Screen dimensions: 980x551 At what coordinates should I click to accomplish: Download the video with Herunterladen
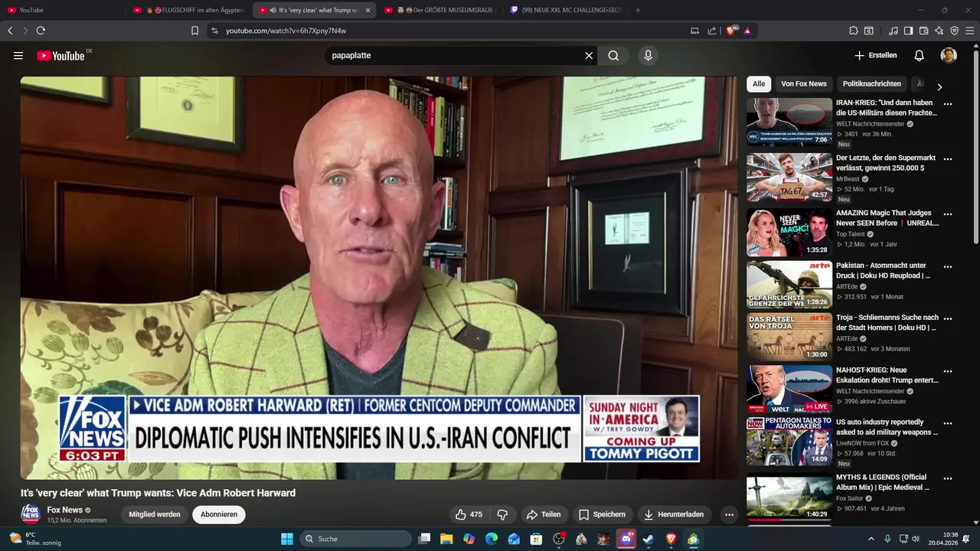pyautogui.click(x=674, y=514)
